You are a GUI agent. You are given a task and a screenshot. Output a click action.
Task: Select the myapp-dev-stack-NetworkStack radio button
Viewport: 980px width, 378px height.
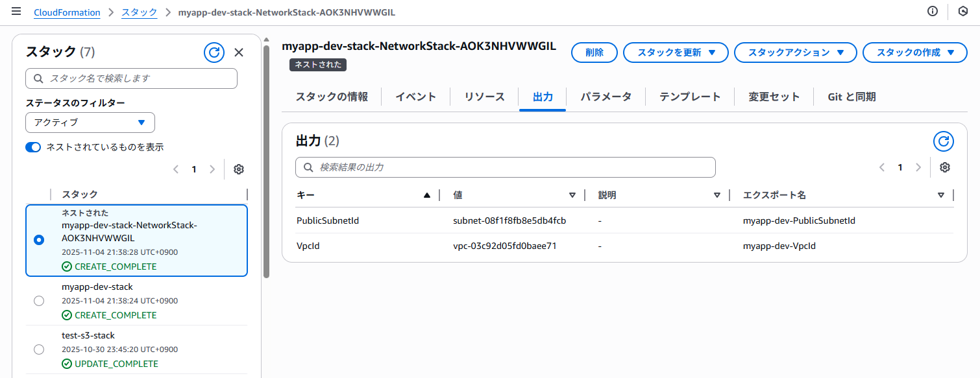39,240
